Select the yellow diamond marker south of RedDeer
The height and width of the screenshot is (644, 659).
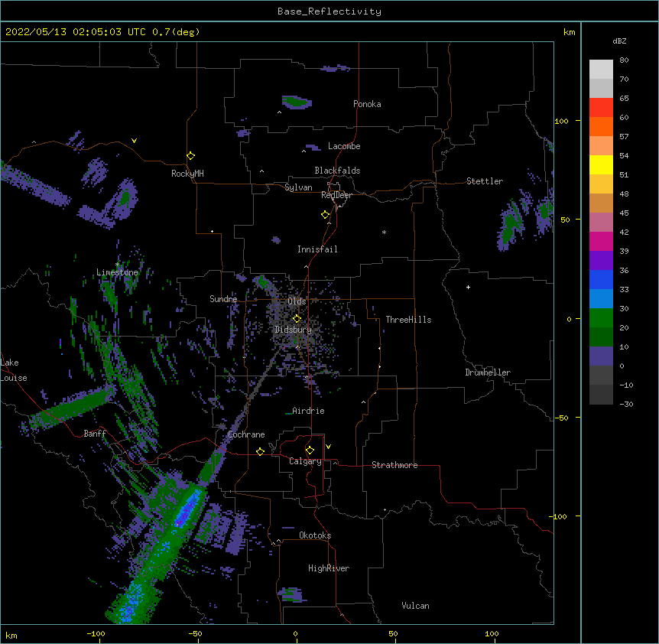[x=325, y=215]
